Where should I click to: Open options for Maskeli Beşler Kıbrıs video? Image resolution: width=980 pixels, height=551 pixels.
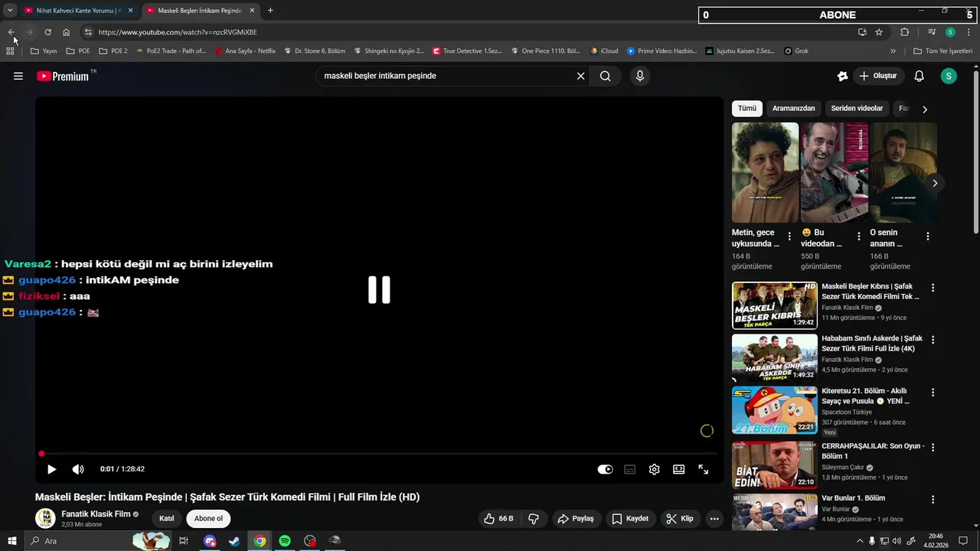point(933,288)
